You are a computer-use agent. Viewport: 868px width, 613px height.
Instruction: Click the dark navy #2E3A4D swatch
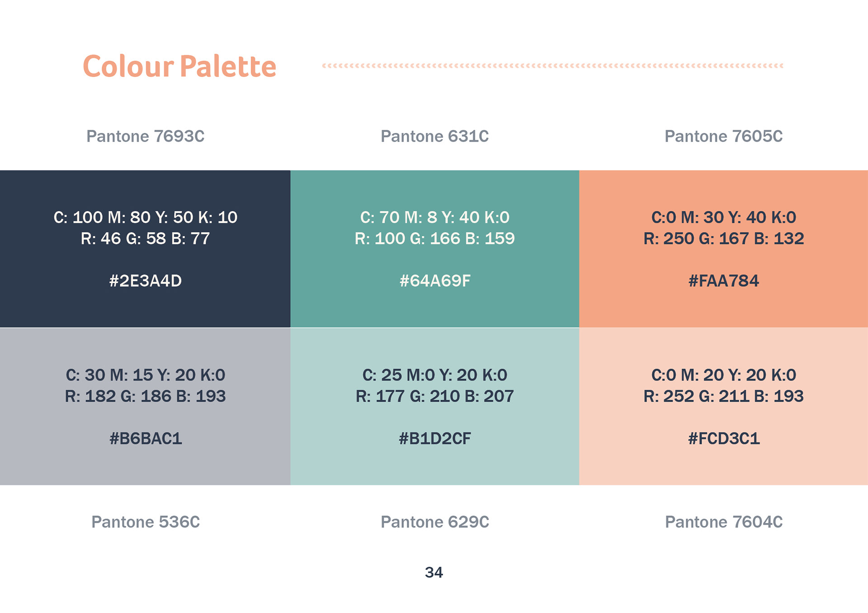145,249
